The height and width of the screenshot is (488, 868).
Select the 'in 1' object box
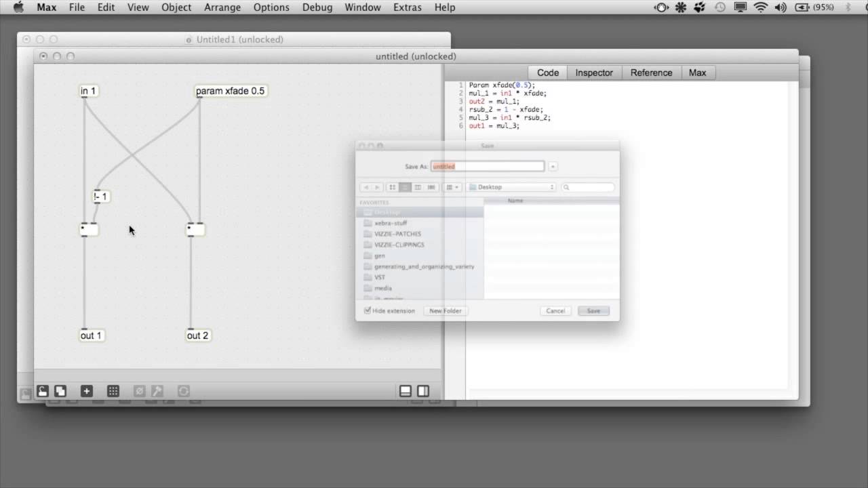(89, 91)
